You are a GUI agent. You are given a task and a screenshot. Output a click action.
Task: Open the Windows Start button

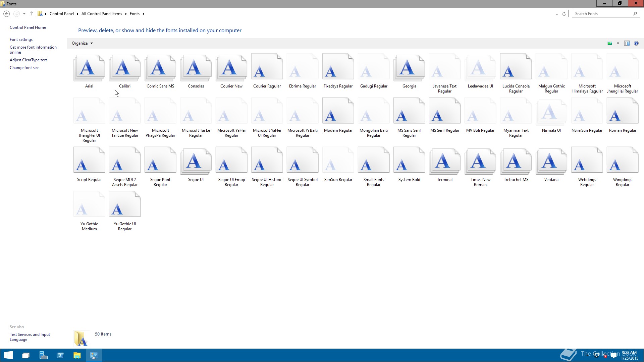click(8, 355)
